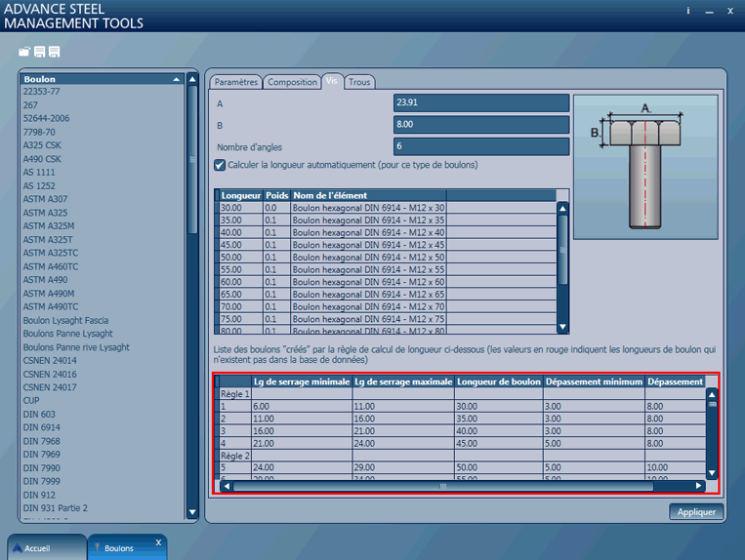Click the right arrow of the horizontal scrollbar
Screen dimensions: 745x560
point(698,486)
